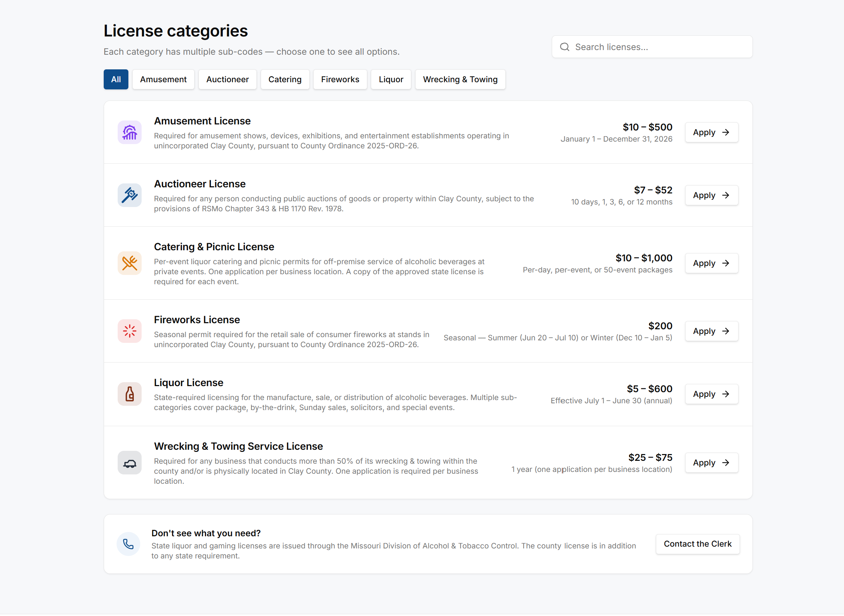Click the Catering & Picnic utensils icon
The image size is (844, 616).
(x=129, y=263)
